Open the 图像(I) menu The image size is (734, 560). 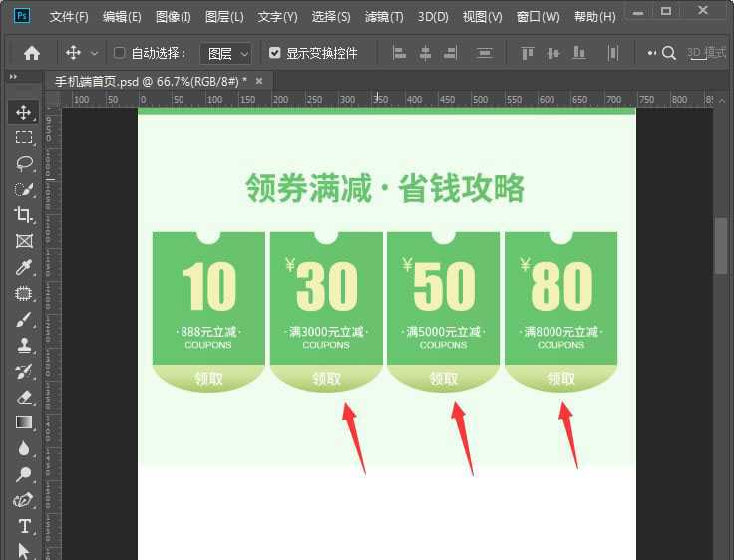pos(173,17)
